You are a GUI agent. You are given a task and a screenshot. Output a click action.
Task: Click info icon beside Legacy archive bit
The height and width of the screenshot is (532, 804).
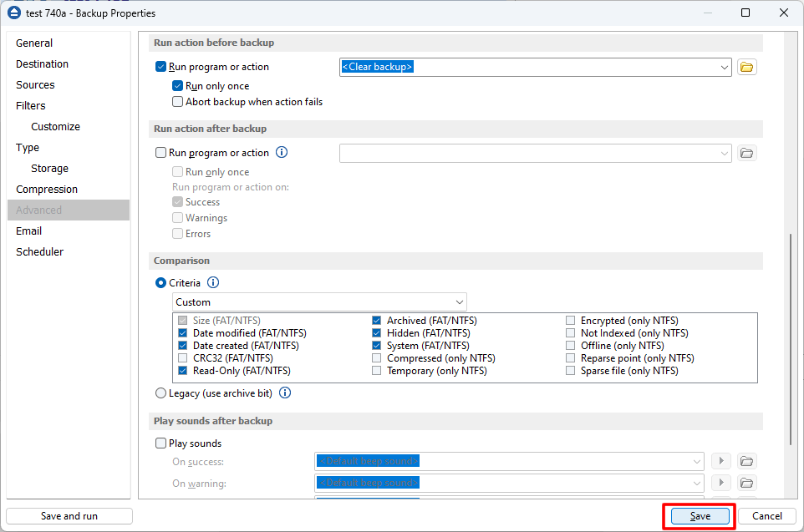pos(285,393)
